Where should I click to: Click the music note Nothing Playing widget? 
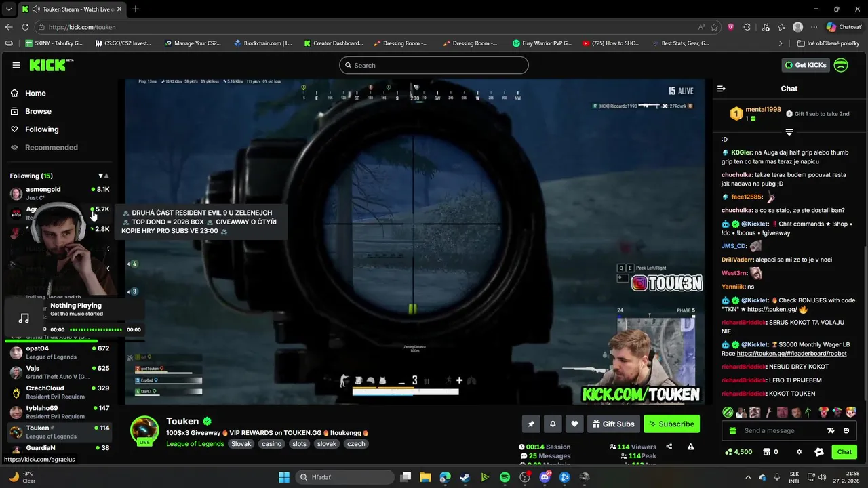pos(24,318)
